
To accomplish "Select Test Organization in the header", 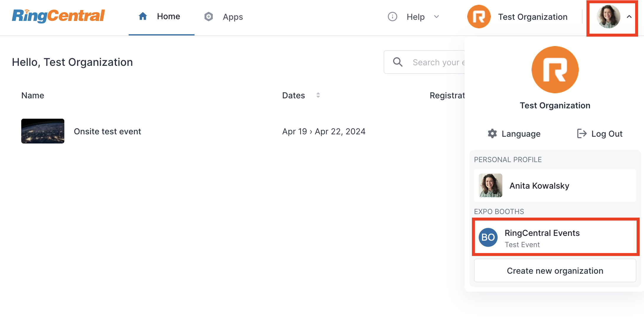I will [533, 17].
